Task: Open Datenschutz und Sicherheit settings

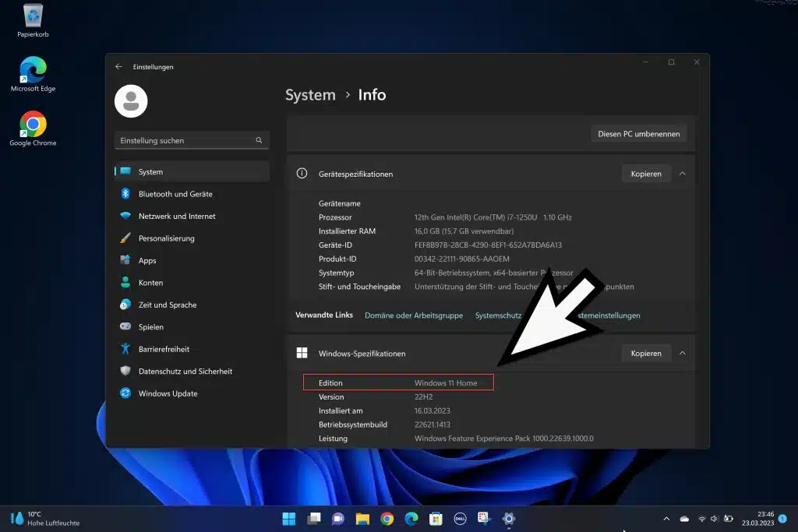Action: pyautogui.click(x=192, y=372)
